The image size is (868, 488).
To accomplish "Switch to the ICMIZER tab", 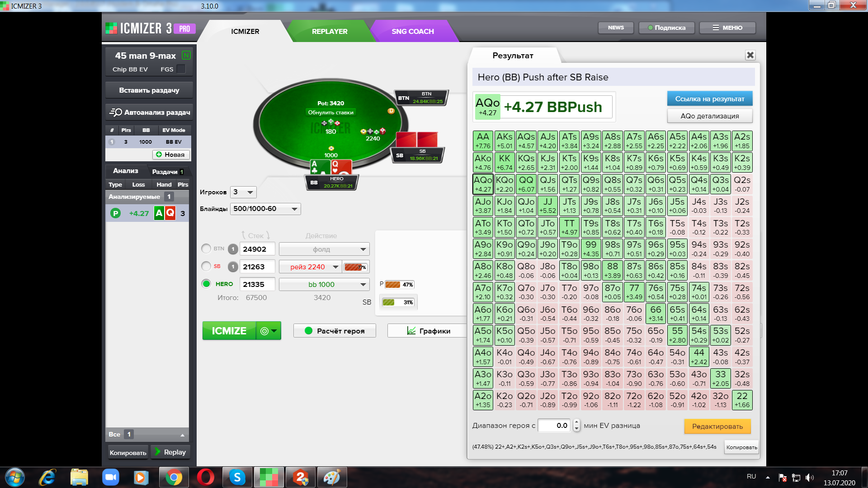I will click(x=245, y=31).
